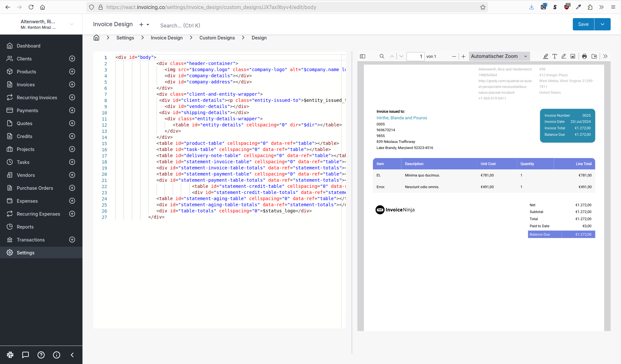Viewport: 621px width, 364px height.
Task: Select the PDF add text tool
Action: [x=555, y=56]
